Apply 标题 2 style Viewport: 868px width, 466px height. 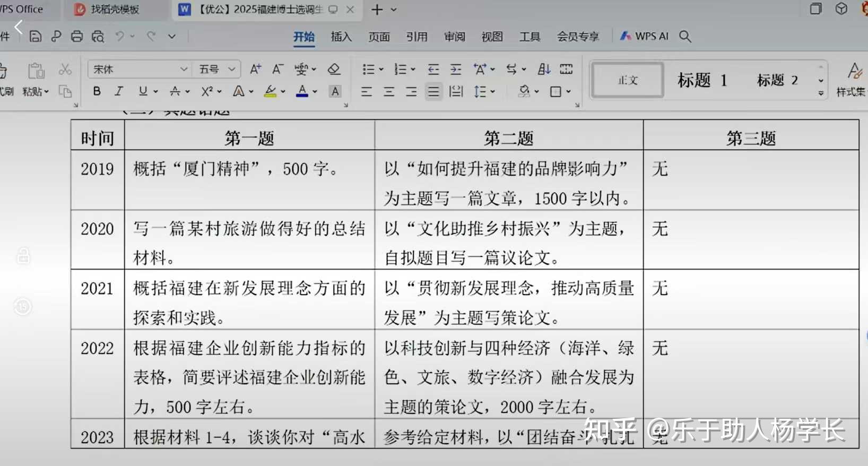click(x=777, y=80)
